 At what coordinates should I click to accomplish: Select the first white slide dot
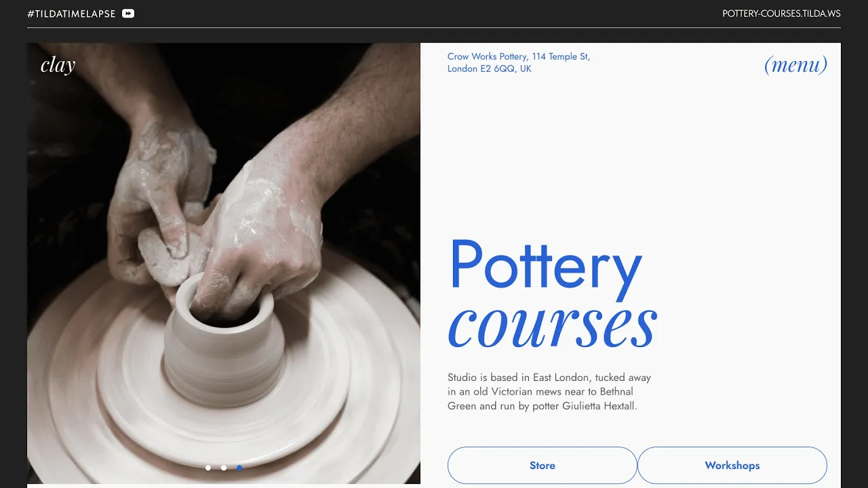[208, 468]
